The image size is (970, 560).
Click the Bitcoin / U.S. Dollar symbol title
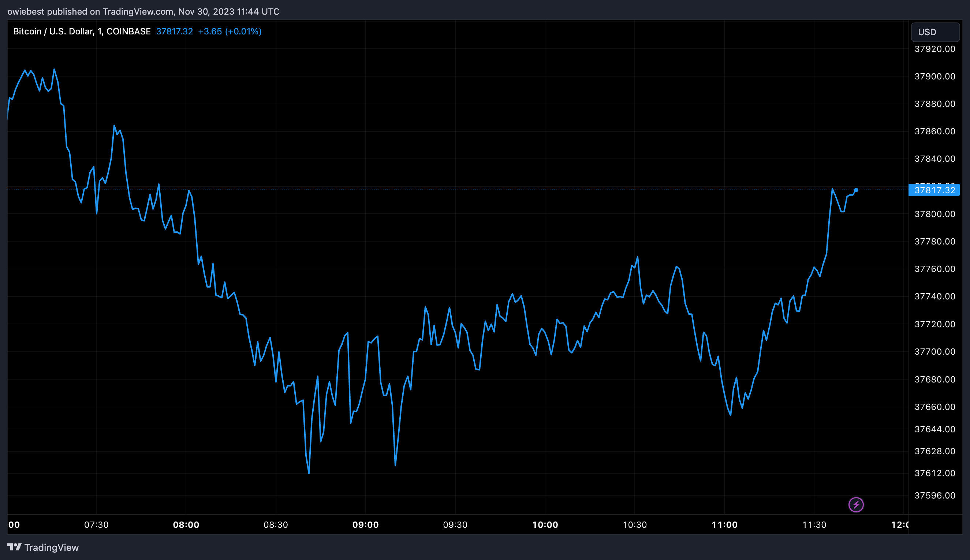(x=82, y=31)
